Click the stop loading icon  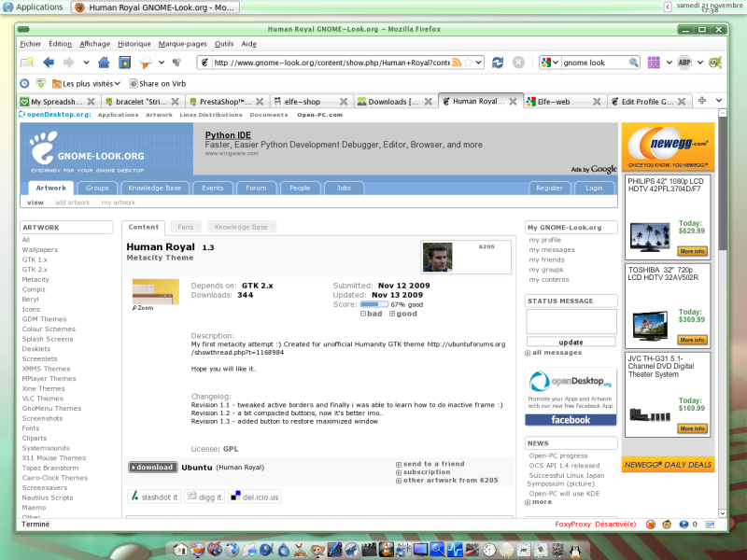pyautogui.click(x=518, y=63)
